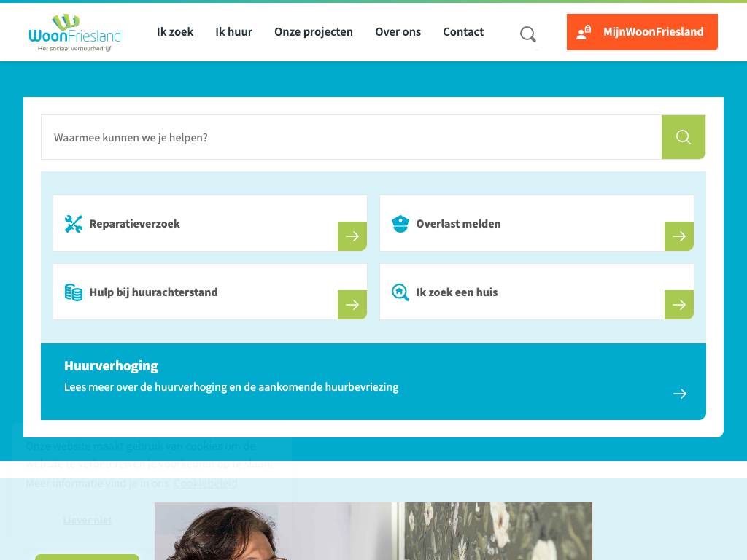This screenshot has width=747, height=560.
Task: Click the white arrow in the Huurverhoging banner
Action: point(680,394)
